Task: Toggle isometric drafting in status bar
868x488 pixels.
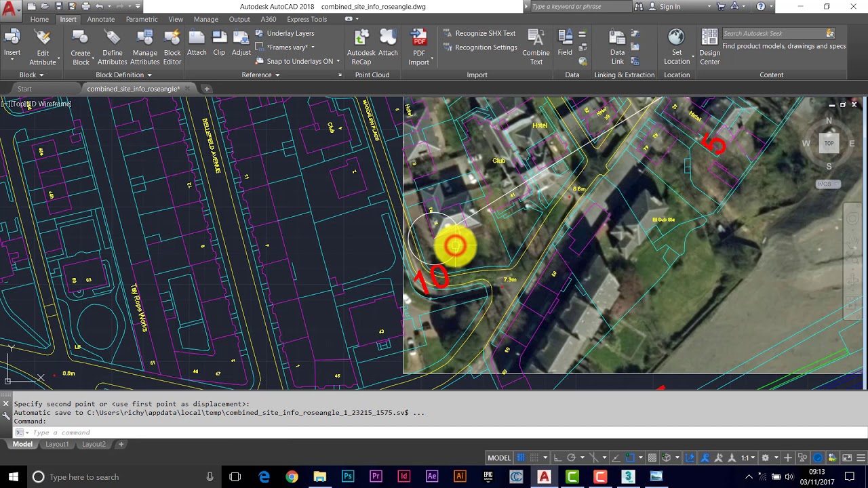Action: tap(594, 457)
